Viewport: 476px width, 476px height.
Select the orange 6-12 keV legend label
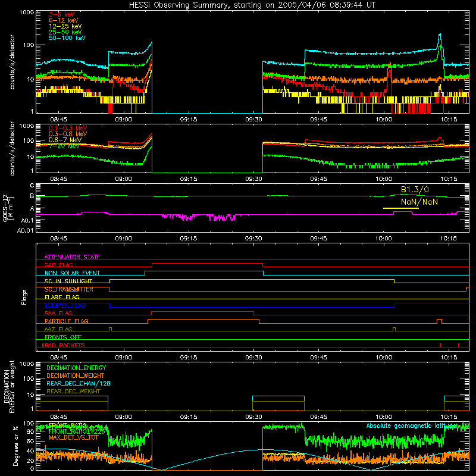(x=64, y=20)
